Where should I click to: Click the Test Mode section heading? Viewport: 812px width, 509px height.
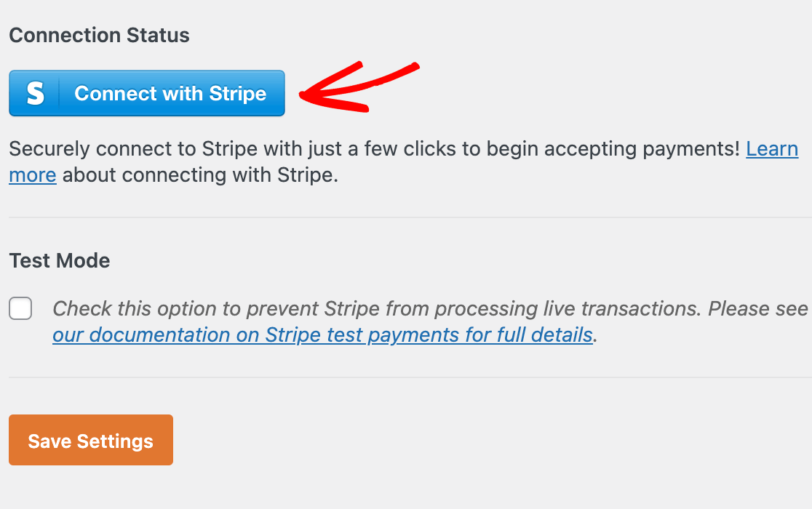click(60, 260)
